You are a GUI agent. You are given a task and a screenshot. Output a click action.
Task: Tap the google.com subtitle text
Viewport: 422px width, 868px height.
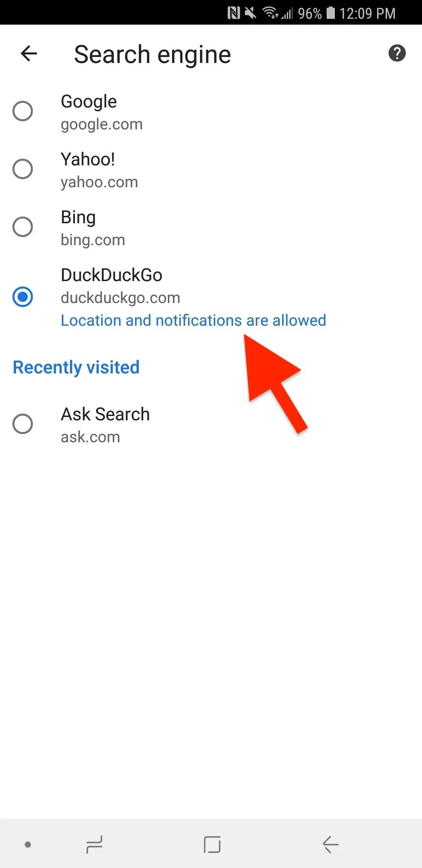coord(102,125)
